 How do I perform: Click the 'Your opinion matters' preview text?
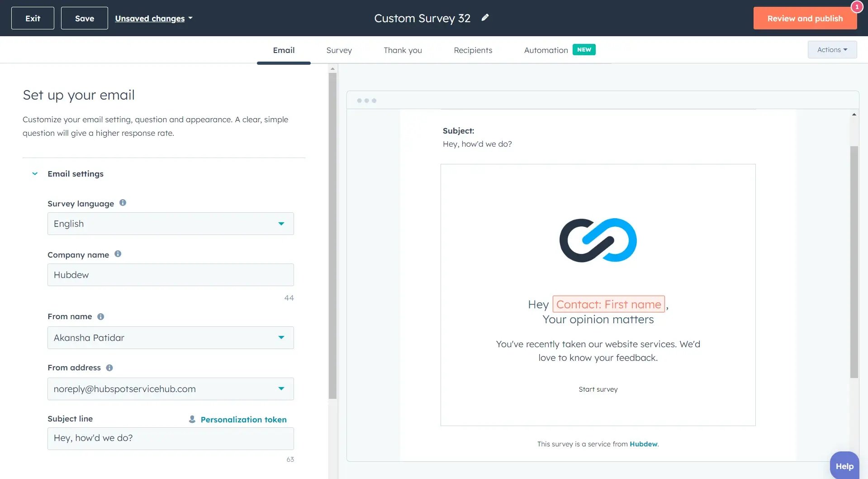click(x=598, y=320)
